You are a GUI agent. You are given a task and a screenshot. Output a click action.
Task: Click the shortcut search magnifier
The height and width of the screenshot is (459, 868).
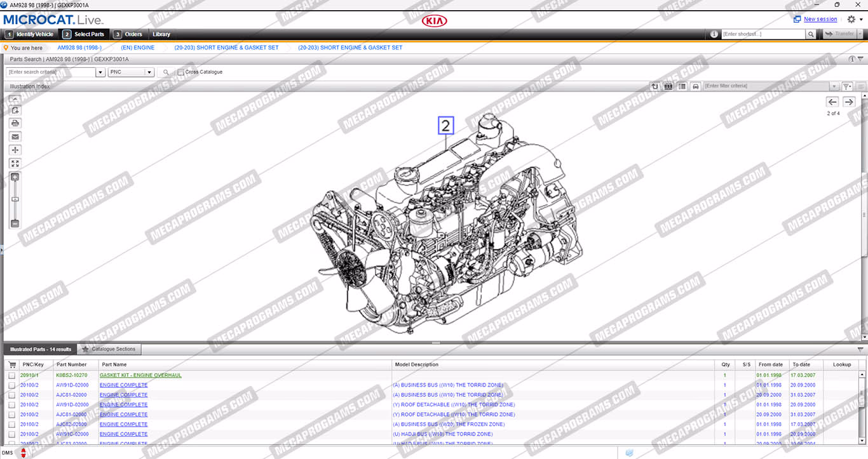(x=811, y=34)
